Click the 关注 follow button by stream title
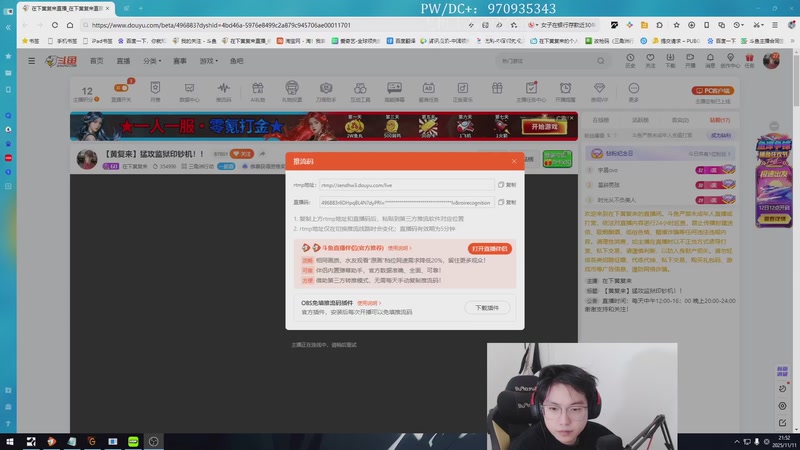Screen dimensions: 800x450 241,154
